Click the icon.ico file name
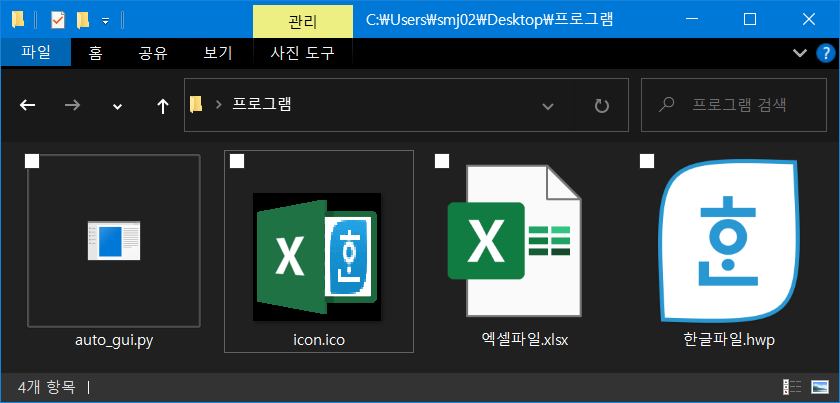 pyautogui.click(x=319, y=340)
